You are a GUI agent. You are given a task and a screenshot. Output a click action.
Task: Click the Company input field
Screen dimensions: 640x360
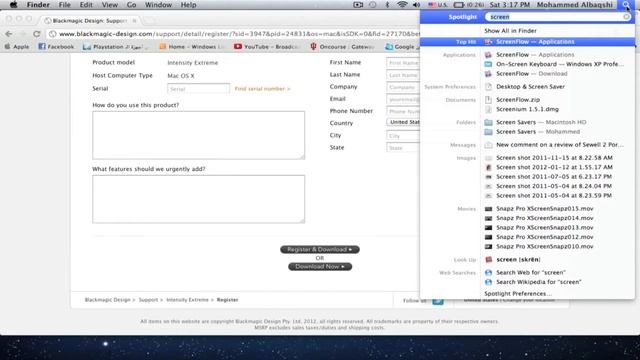(403, 87)
